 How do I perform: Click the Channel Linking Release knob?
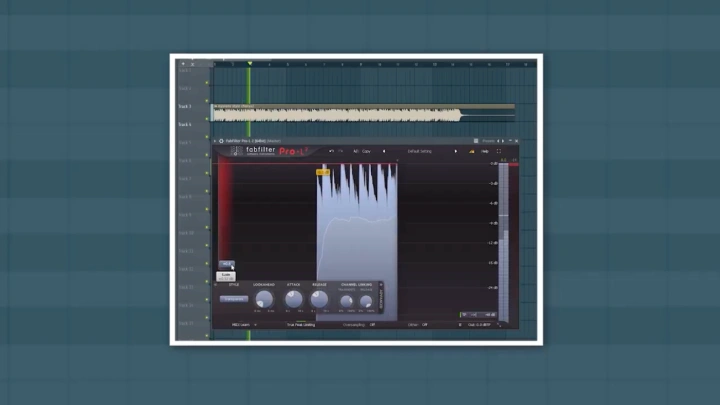366,301
